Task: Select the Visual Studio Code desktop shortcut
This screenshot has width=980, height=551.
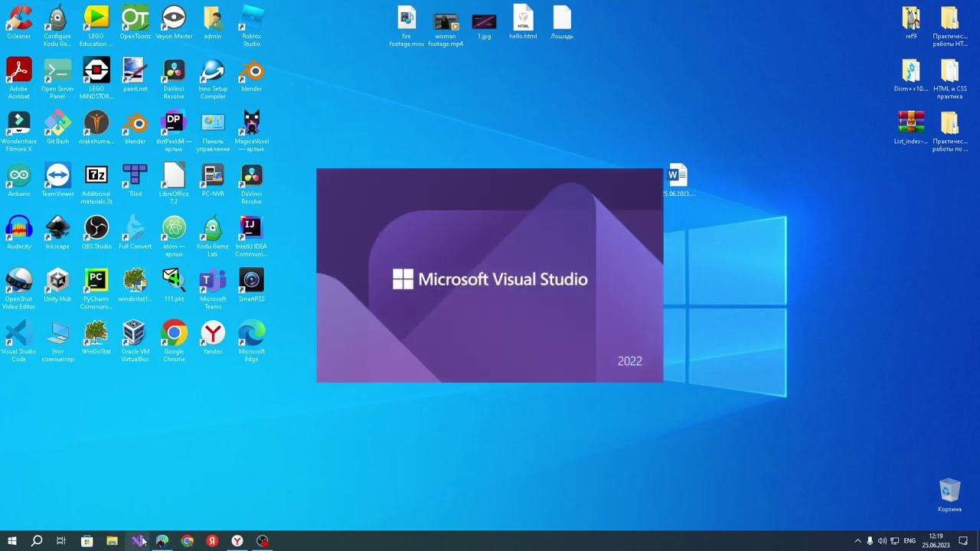Action: coord(18,343)
